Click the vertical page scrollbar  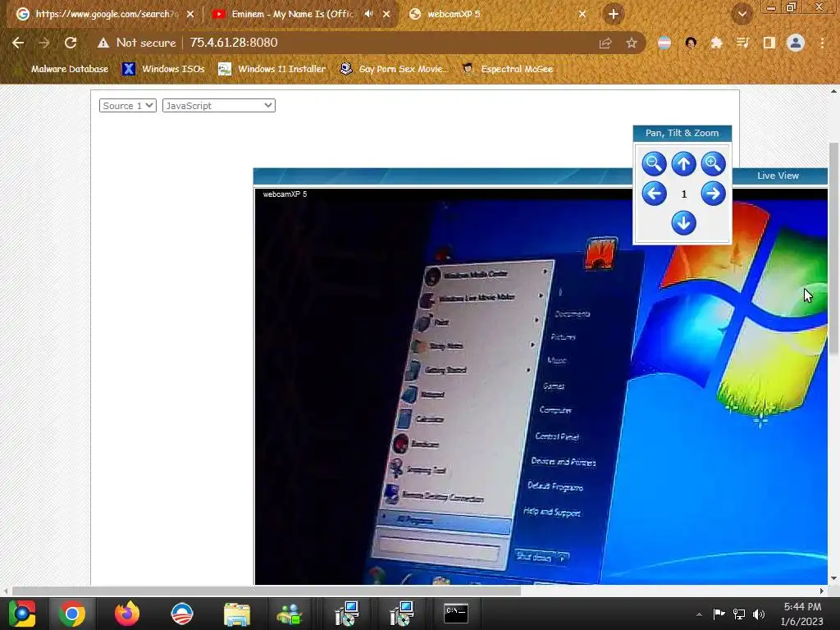pos(833,248)
